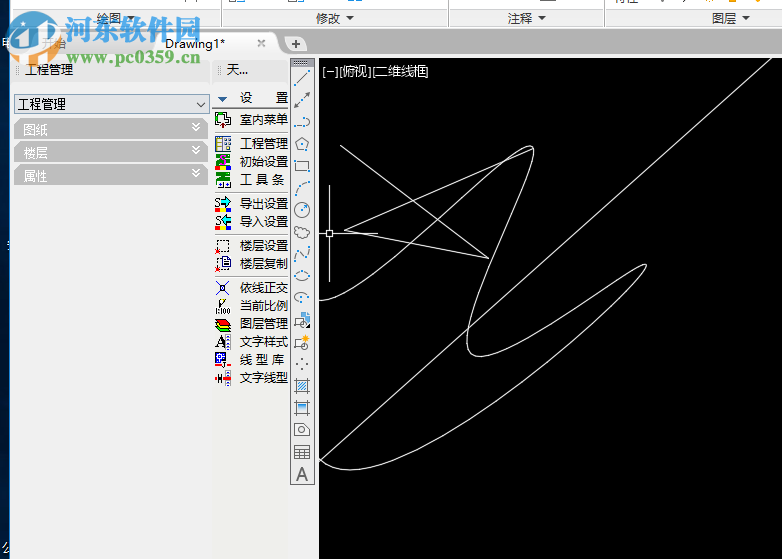Open the [俯视] view control
Screen dimensions: 782x559
click(355, 72)
